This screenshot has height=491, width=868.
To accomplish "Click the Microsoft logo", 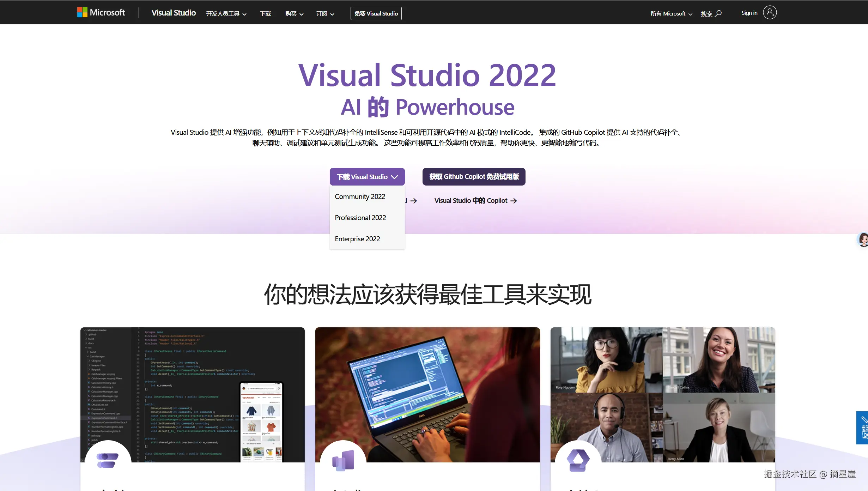I will pyautogui.click(x=101, y=12).
